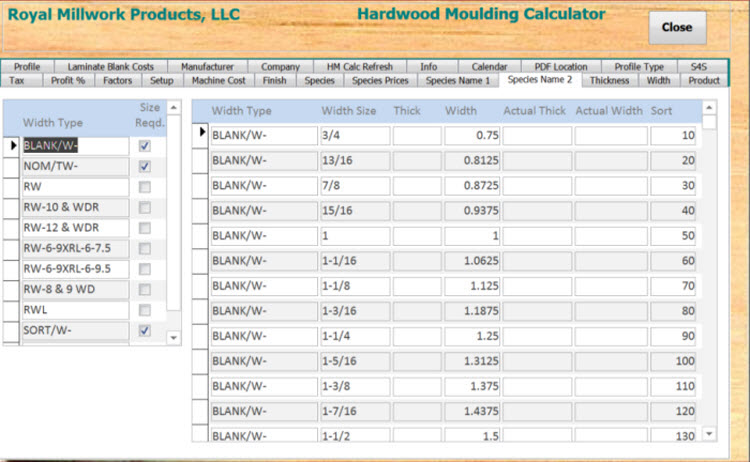Uncheck Size Reqd for NOM/TW-
Image resolution: width=750 pixels, height=462 pixels.
tap(144, 166)
